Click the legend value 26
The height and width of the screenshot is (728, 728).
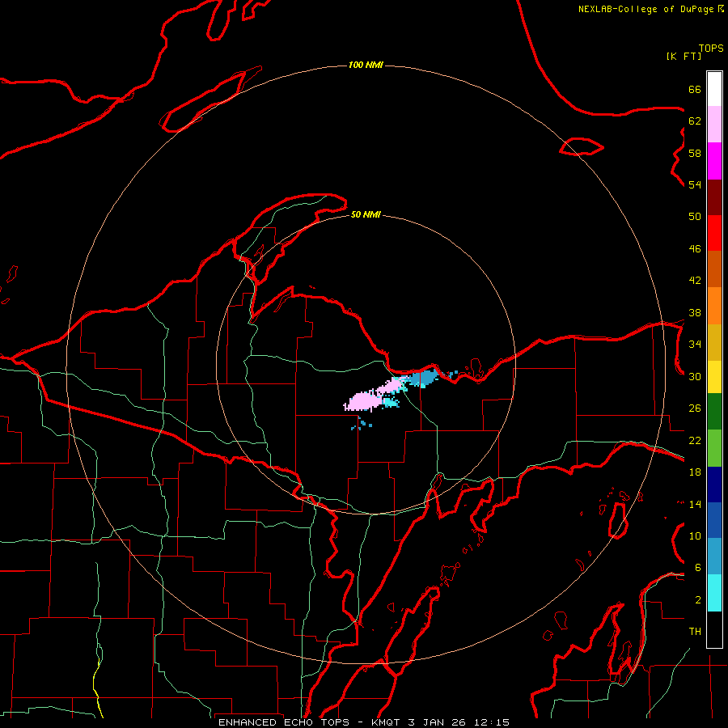pyautogui.click(x=695, y=408)
